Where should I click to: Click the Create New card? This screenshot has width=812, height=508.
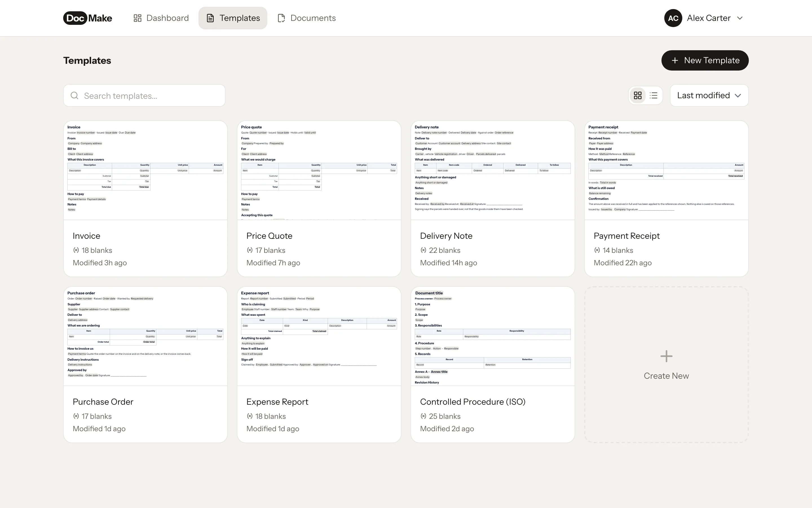[667, 365]
